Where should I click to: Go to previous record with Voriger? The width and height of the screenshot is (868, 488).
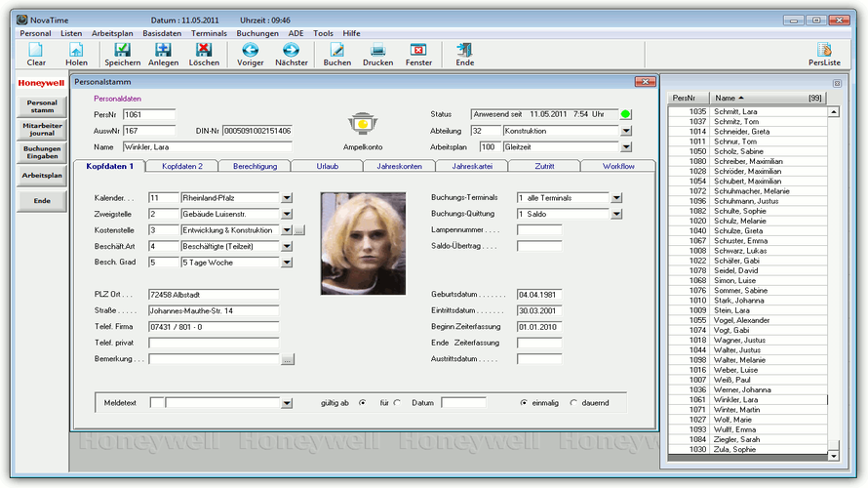pyautogui.click(x=251, y=51)
